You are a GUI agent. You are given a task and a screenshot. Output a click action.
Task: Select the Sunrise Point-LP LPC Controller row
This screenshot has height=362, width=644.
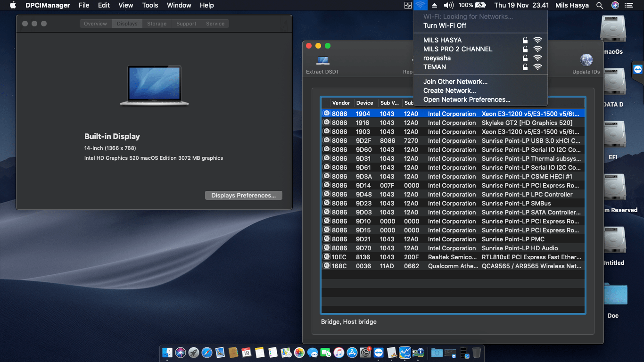click(453, 194)
